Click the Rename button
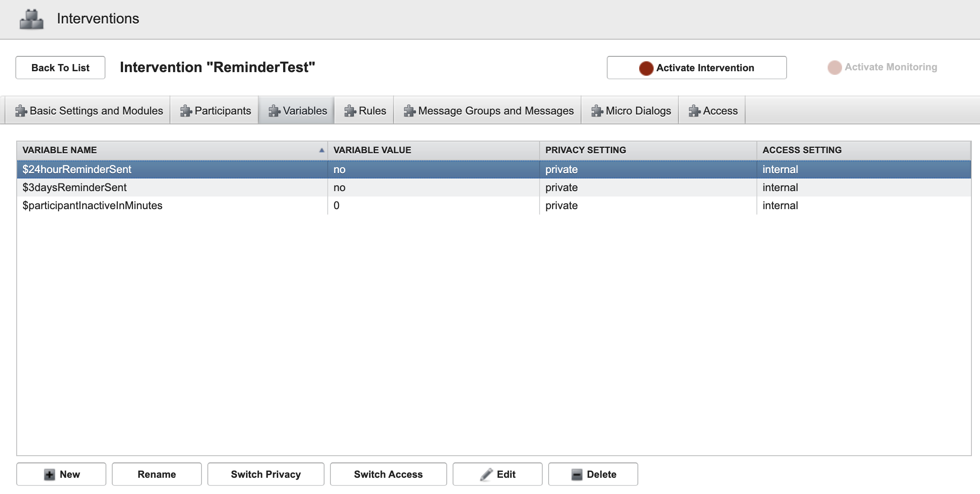980x494 pixels. pyautogui.click(x=156, y=475)
